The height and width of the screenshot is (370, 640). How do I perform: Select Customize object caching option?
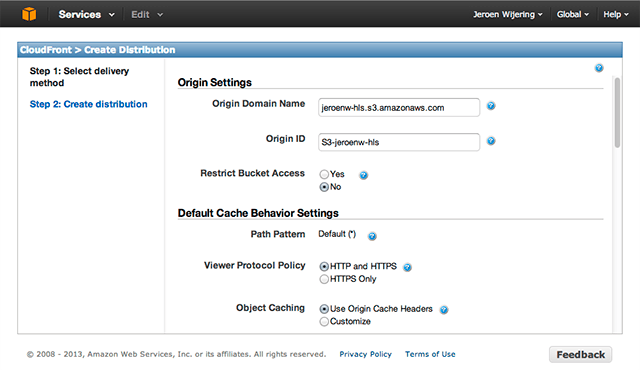tap(324, 321)
